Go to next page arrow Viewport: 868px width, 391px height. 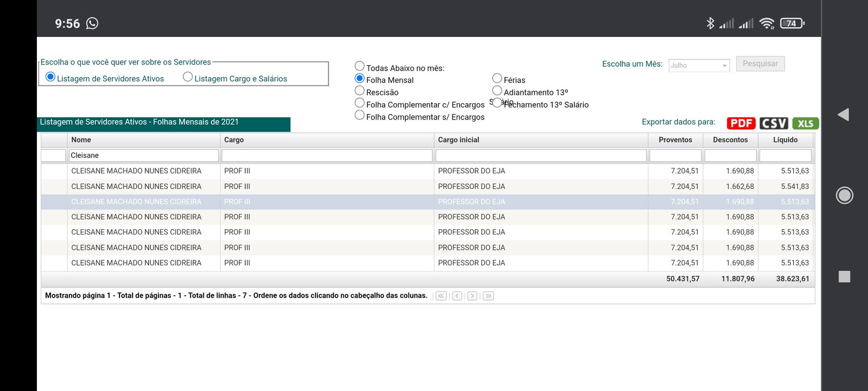pos(473,296)
